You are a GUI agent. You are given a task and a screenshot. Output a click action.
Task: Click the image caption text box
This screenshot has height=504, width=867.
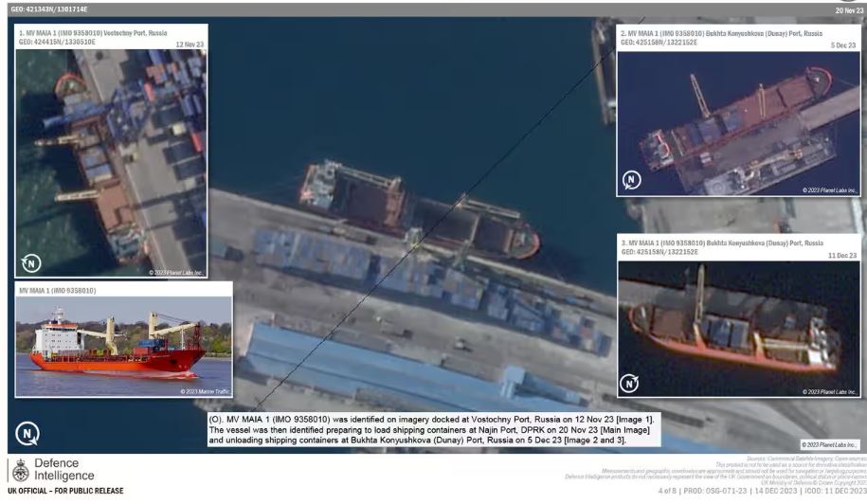tap(432, 429)
